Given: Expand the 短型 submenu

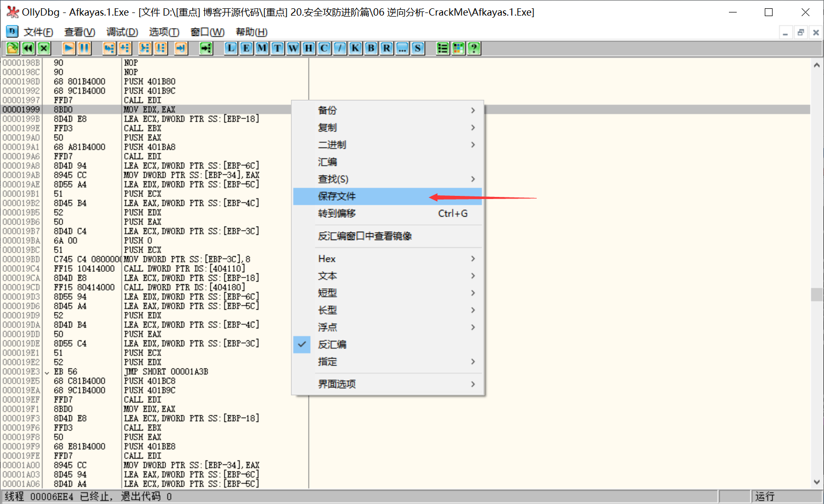Looking at the screenshot, I should 388,293.
